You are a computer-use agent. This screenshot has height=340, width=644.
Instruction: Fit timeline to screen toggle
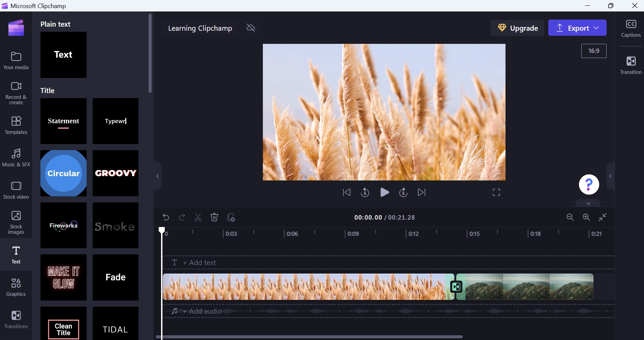pyautogui.click(x=603, y=217)
